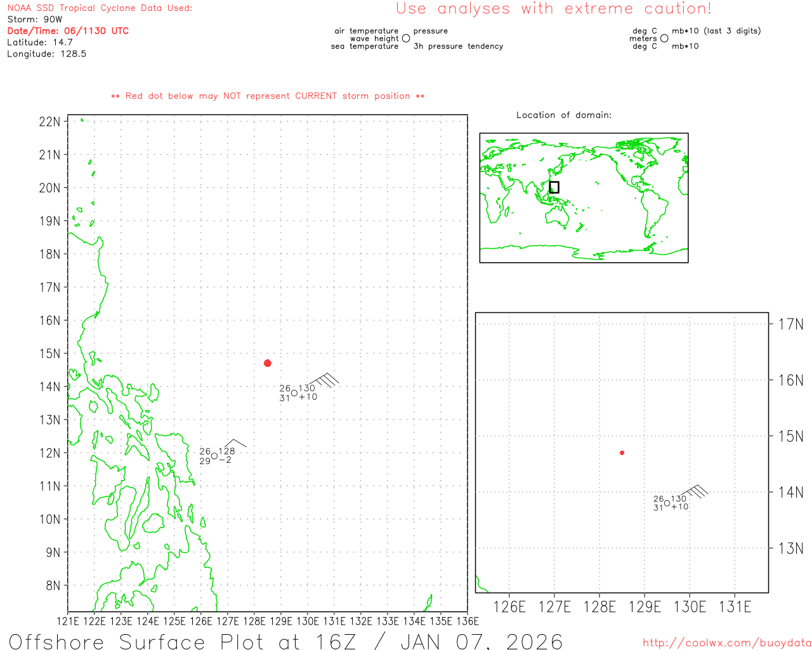Click the wind barb in the zoomed inset map
This screenshot has width=812, height=650.
[697, 491]
